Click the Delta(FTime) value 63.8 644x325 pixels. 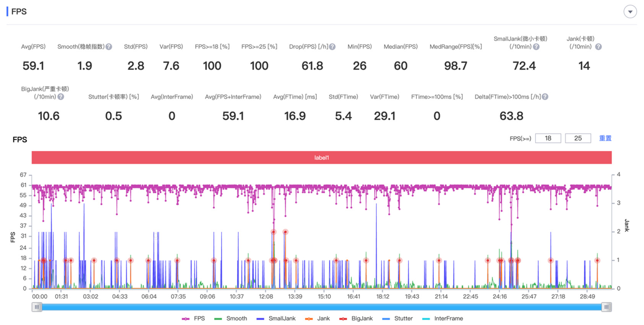tap(511, 116)
